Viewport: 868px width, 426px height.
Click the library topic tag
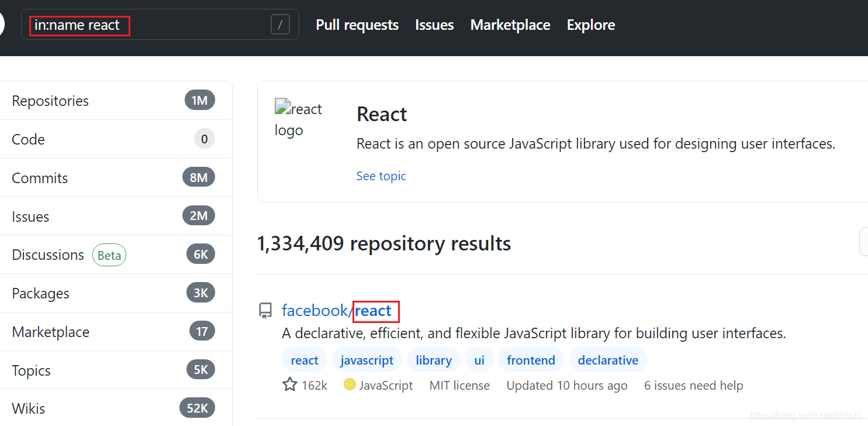[x=434, y=360]
